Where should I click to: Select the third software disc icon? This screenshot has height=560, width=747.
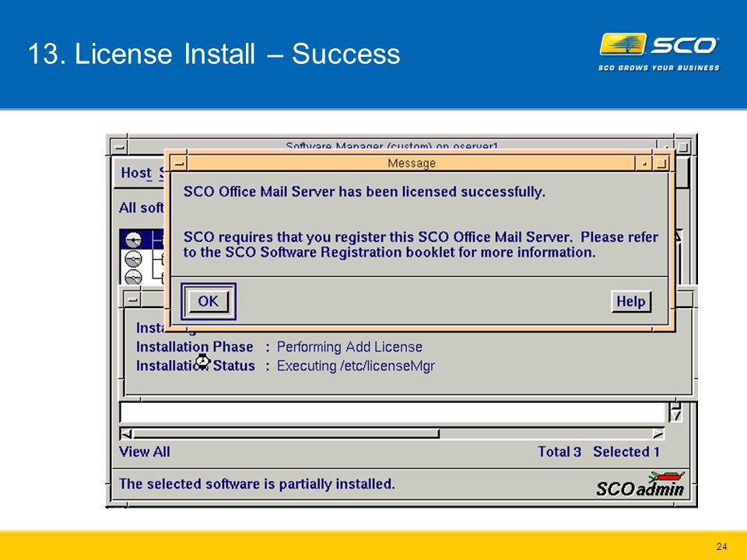[133, 276]
